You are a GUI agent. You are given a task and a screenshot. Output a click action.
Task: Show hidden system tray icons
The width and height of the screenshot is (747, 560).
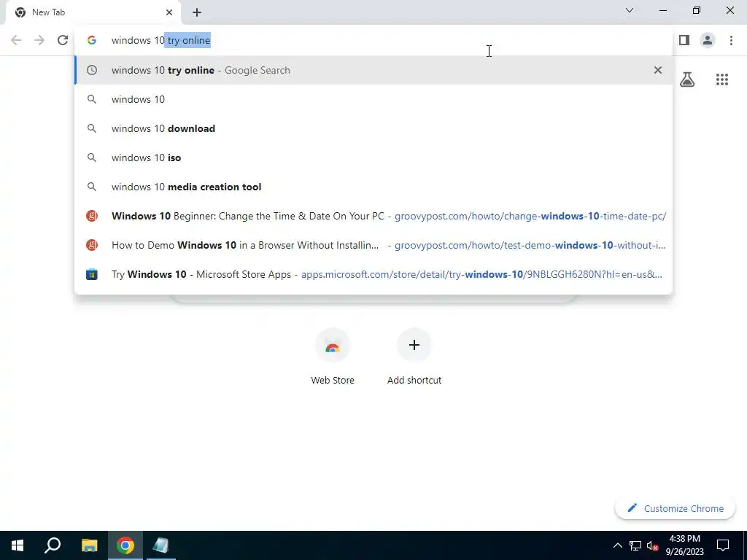(617, 545)
